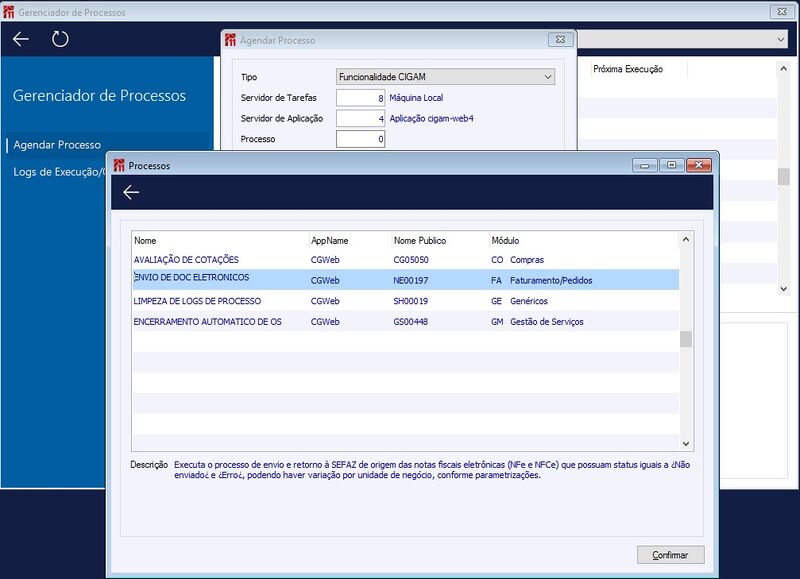Select the ENVIO DE DOC ELETRONICOS row
The height and width of the screenshot is (579, 800).
[x=406, y=280]
